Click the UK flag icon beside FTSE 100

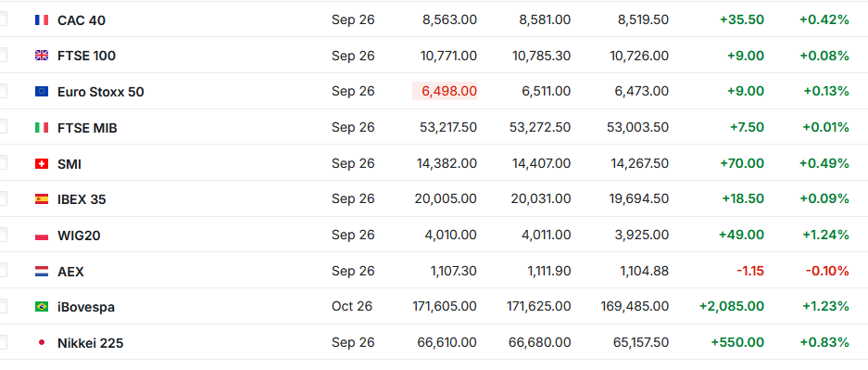pos(42,56)
